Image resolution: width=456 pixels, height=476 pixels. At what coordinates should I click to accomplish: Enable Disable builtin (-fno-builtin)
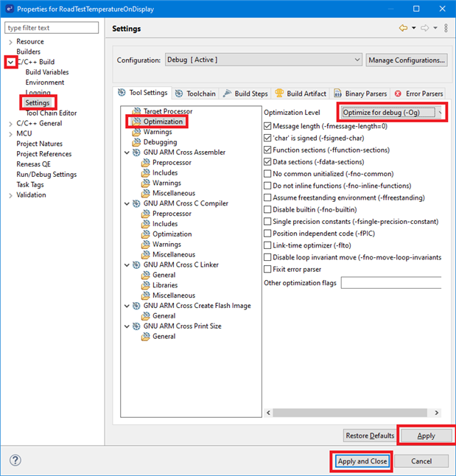click(267, 209)
